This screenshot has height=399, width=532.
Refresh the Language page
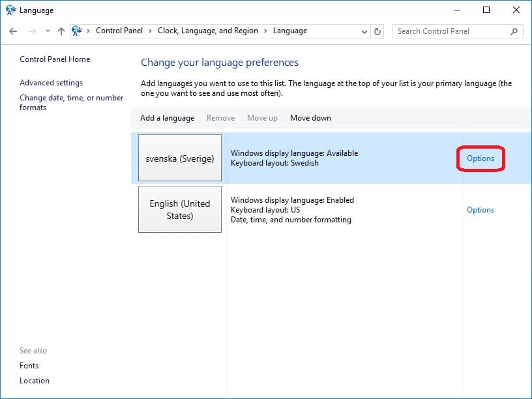pos(378,31)
